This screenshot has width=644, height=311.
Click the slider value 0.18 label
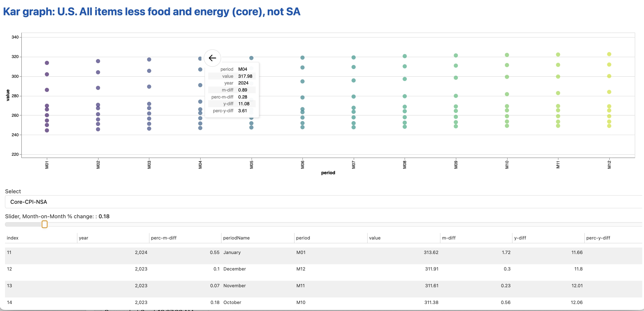point(104,216)
